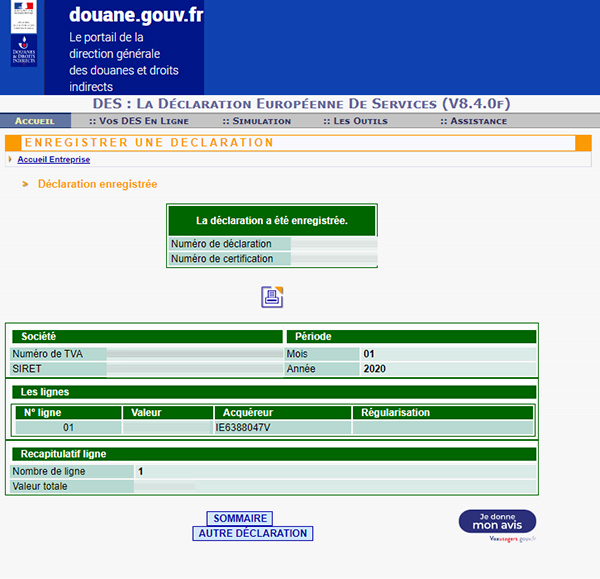The image size is (600, 579).
Task: Click the Je donne mon avis badge
Action: [497, 522]
